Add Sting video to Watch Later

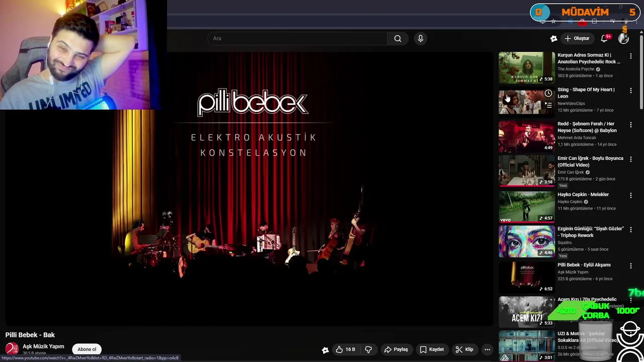[548, 94]
